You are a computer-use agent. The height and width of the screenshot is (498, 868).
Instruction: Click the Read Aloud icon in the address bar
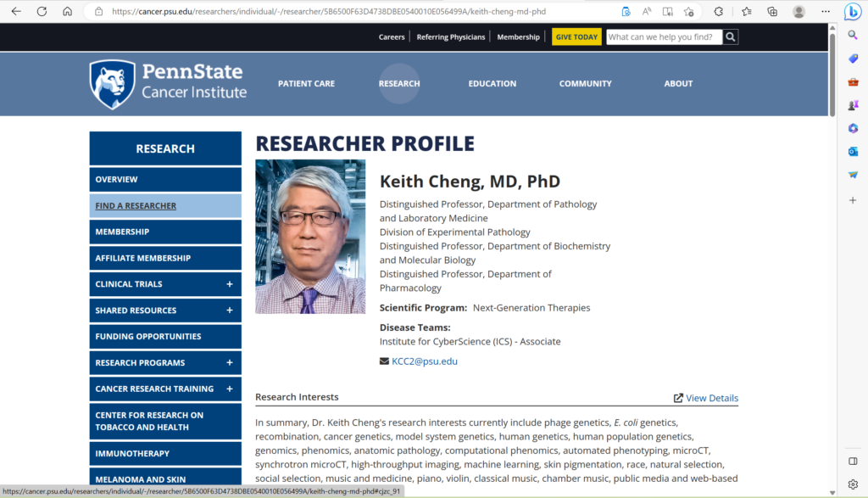(x=647, y=12)
